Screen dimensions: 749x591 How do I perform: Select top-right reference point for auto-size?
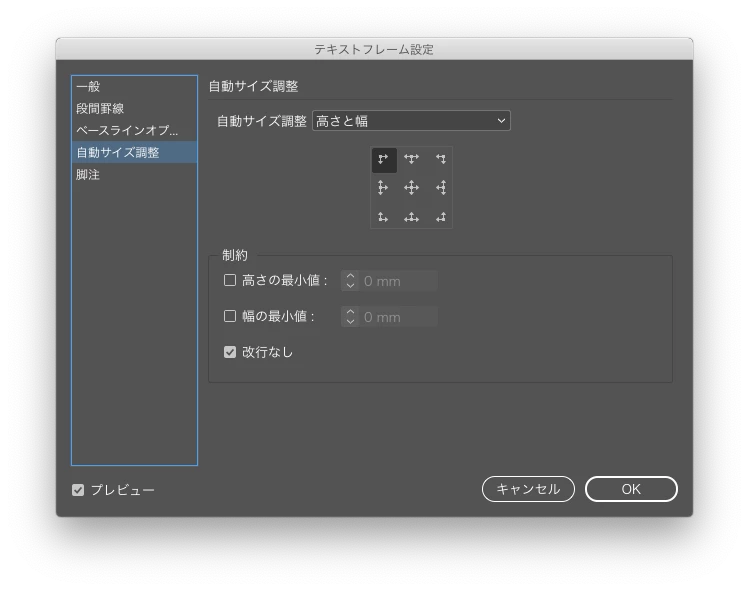coord(440,159)
